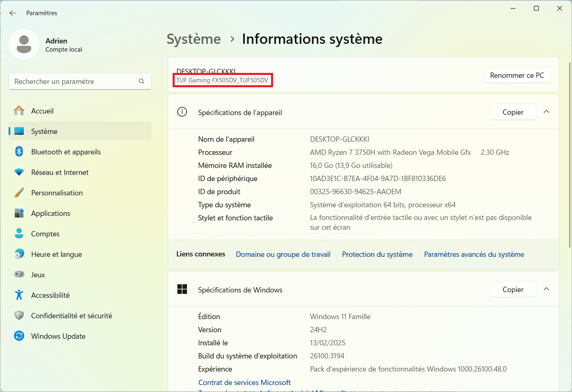Image resolution: width=572 pixels, height=392 pixels.
Task: Click the 2.30 GHz processor speed value
Action: click(x=495, y=152)
